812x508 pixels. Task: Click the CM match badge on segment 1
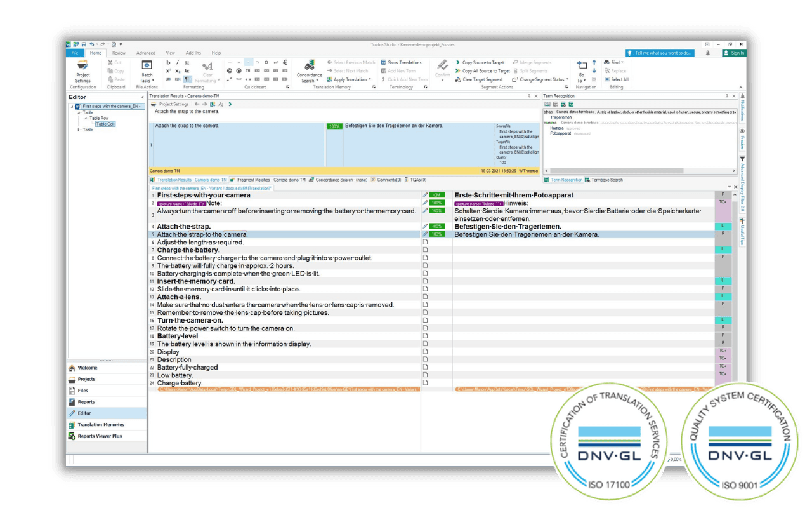pos(437,195)
